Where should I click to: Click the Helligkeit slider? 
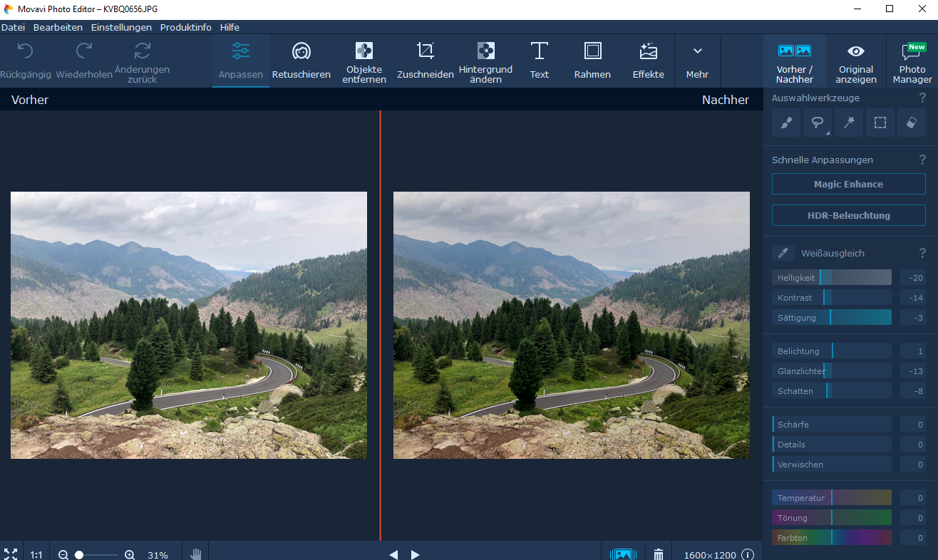[831, 278]
